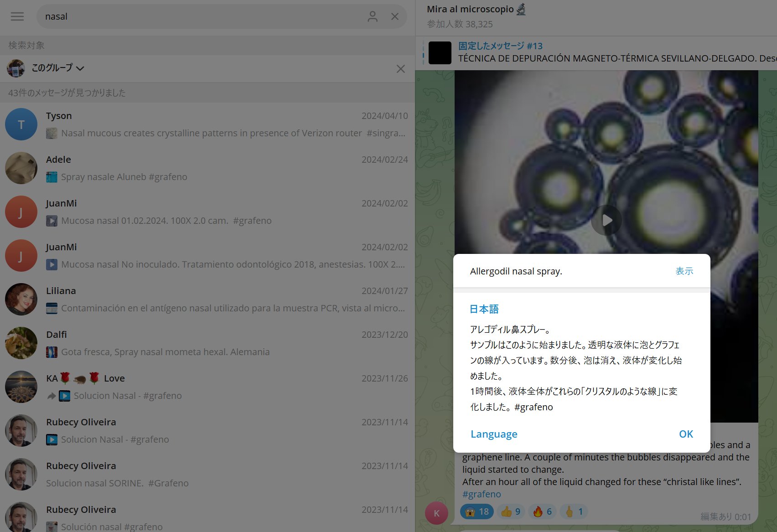Clear the 'nasal' search text
Image resolution: width=777 pixels, height=532 pixels.
395,16
